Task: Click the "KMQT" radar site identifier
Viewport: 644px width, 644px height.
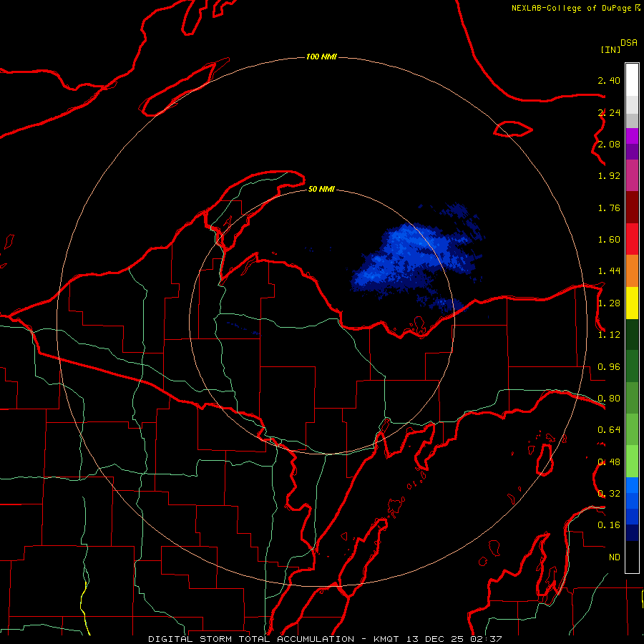Action: point(387,639)
